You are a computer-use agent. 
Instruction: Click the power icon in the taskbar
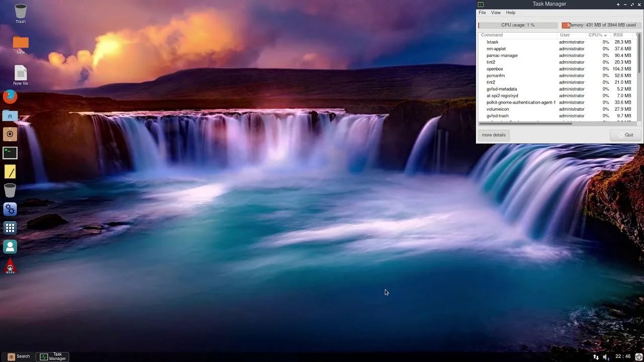click(638, 357)
